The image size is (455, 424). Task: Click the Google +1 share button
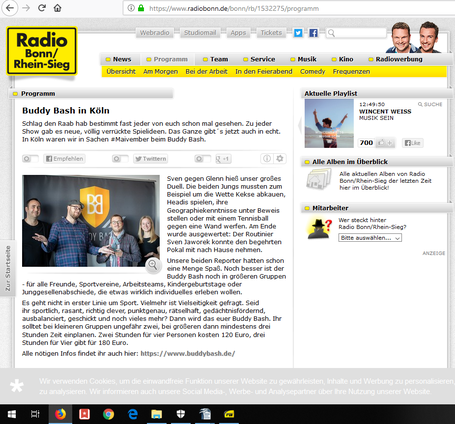223,159
